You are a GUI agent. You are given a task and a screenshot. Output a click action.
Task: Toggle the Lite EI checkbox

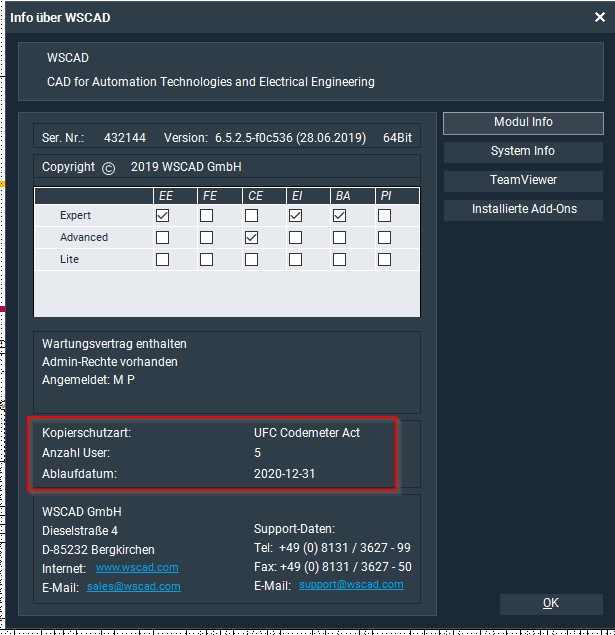pos(296,259)
